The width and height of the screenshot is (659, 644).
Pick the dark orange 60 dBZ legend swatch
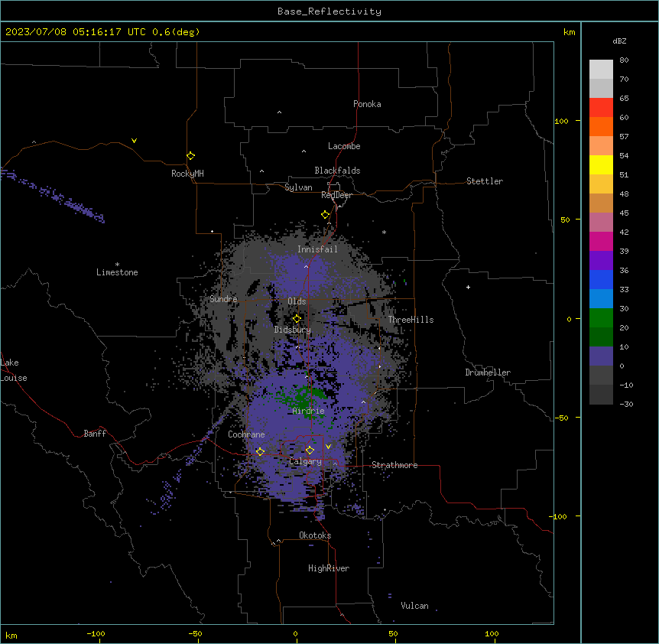point(601,126)
